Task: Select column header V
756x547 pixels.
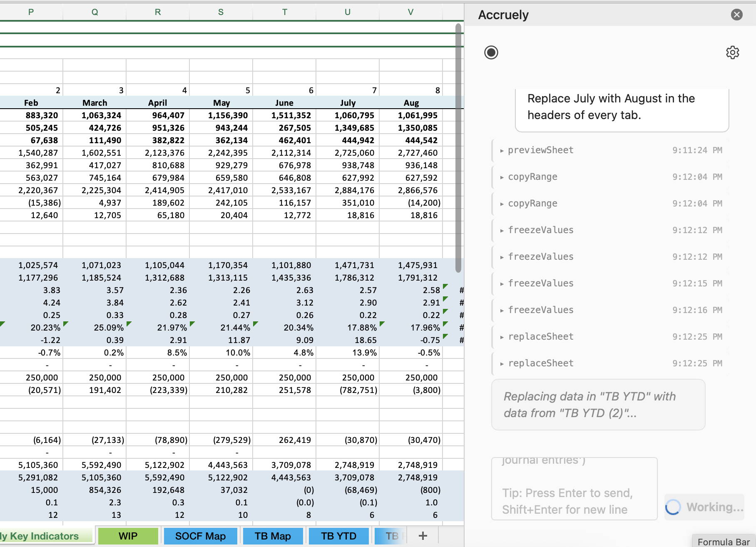Action: pyautogui.click(x=410, y=12)
